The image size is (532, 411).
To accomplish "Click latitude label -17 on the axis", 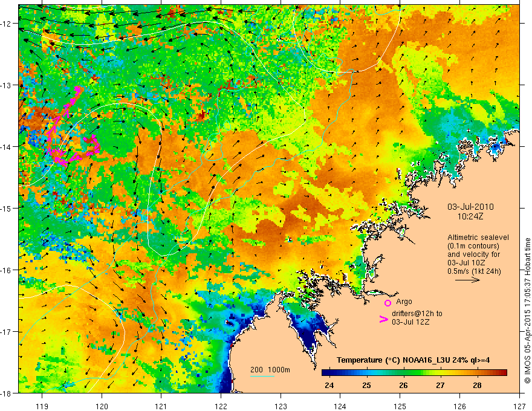I will point(6,332).
